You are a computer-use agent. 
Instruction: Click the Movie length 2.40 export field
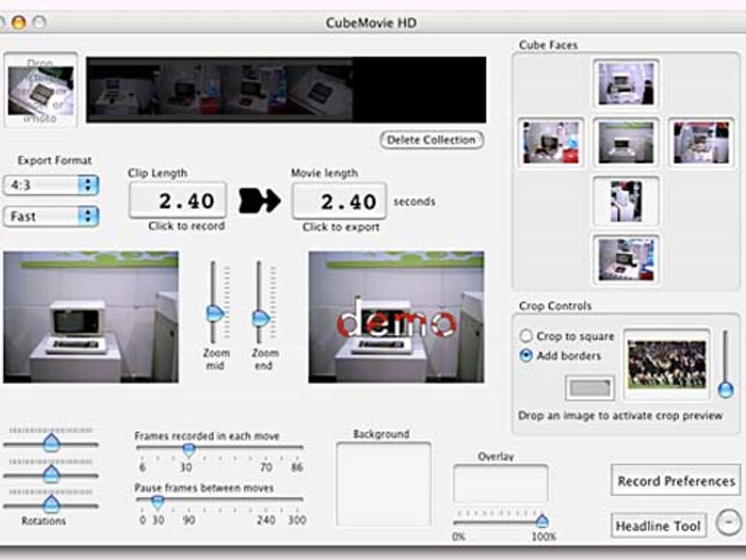coord(339,202)
